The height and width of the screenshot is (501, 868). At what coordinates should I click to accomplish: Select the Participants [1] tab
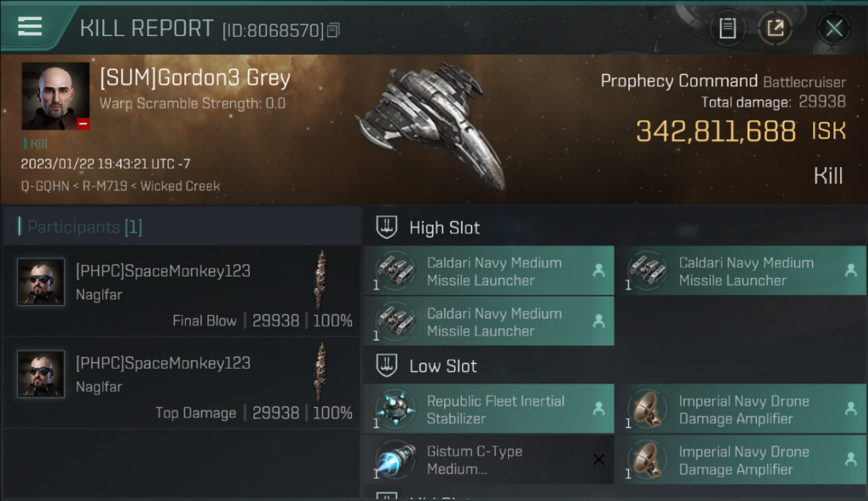click(85, 227)
